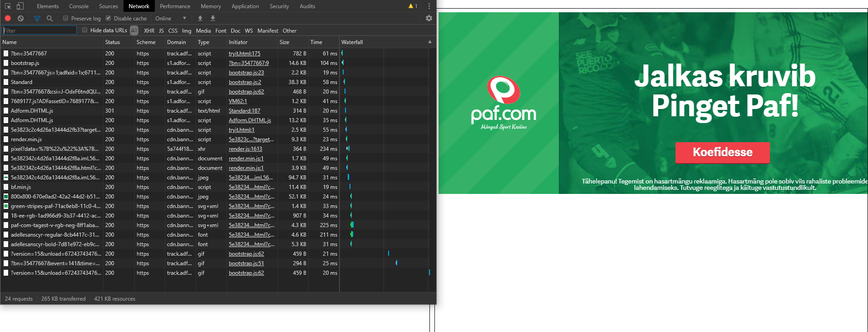Toggle the device toolbar icon
This screenshot has height=332, width=868.
pyautogui.click(x=20, y=6)
